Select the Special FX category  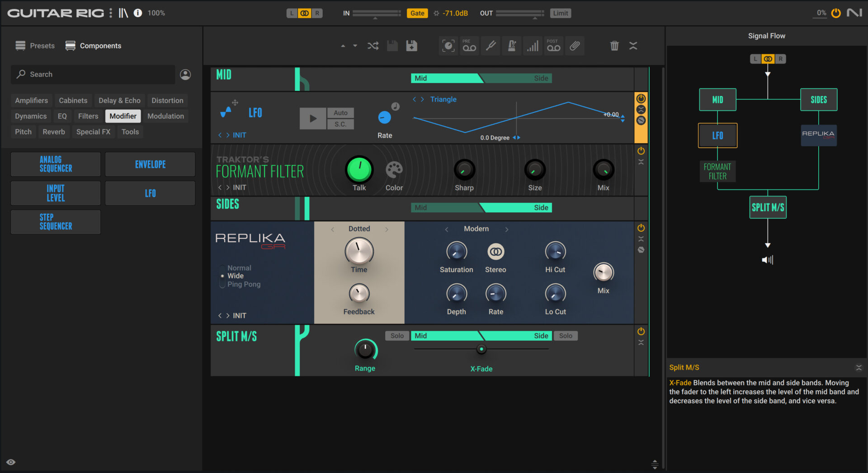pos(93,132)
